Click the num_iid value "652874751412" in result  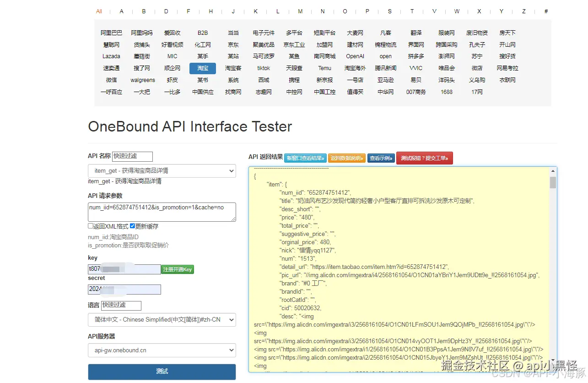328,193
